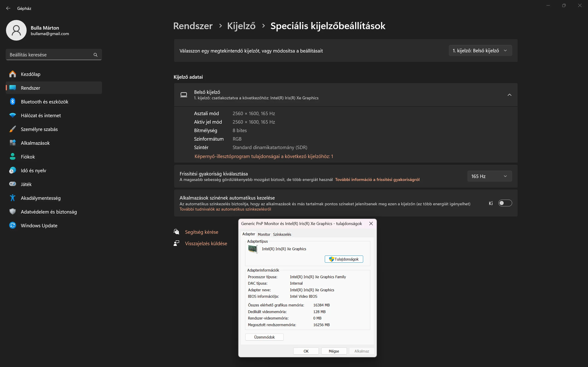Switch to the Színkezelés tab
Screen dimensions: 588x367
282,234
